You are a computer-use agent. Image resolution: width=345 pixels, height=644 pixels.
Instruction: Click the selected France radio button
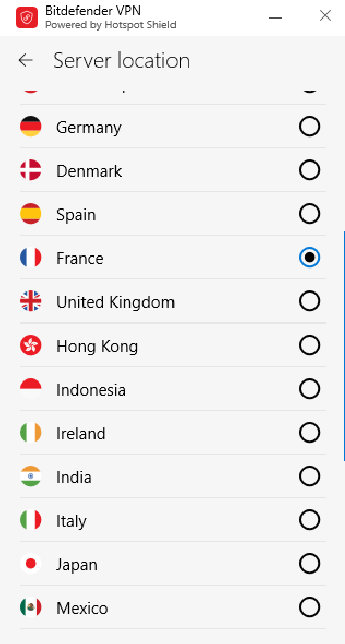310,258
